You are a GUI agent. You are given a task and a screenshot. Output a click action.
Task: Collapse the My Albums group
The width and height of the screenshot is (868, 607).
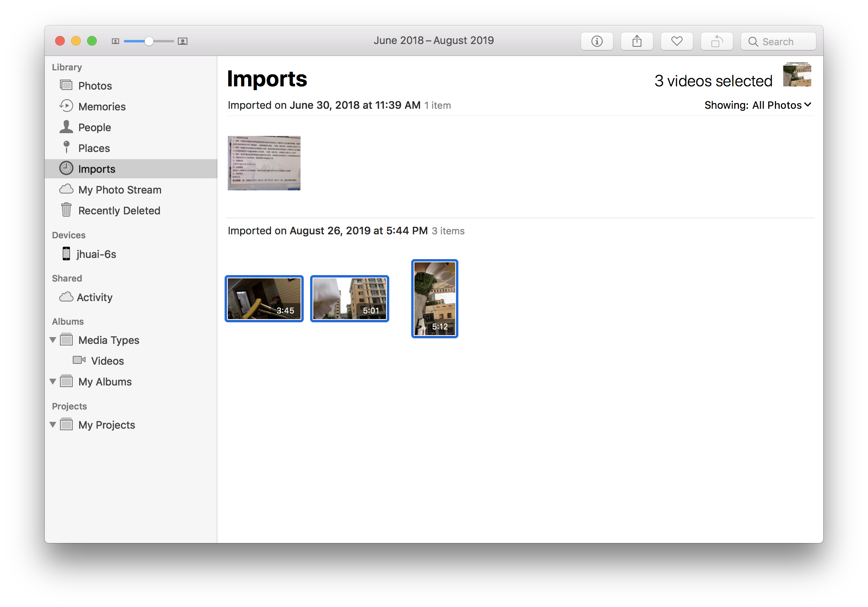(53, 381)
